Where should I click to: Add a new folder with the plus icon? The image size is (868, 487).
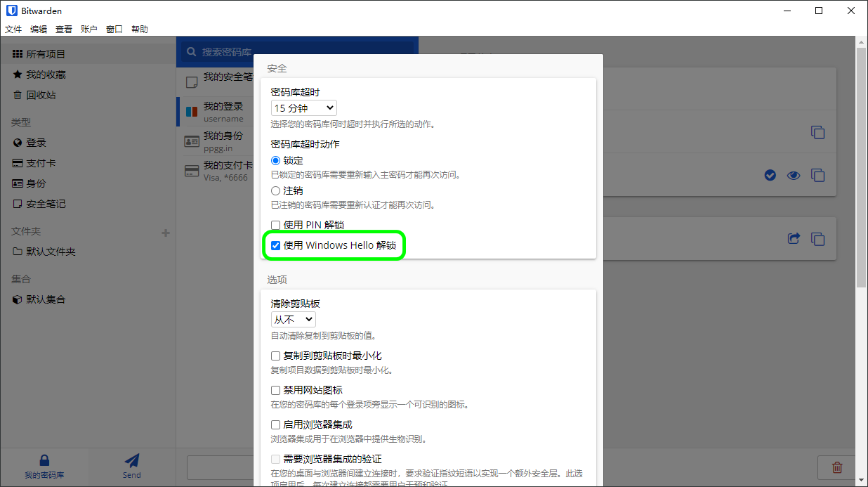pyautogui.click(x=166, y=233)
